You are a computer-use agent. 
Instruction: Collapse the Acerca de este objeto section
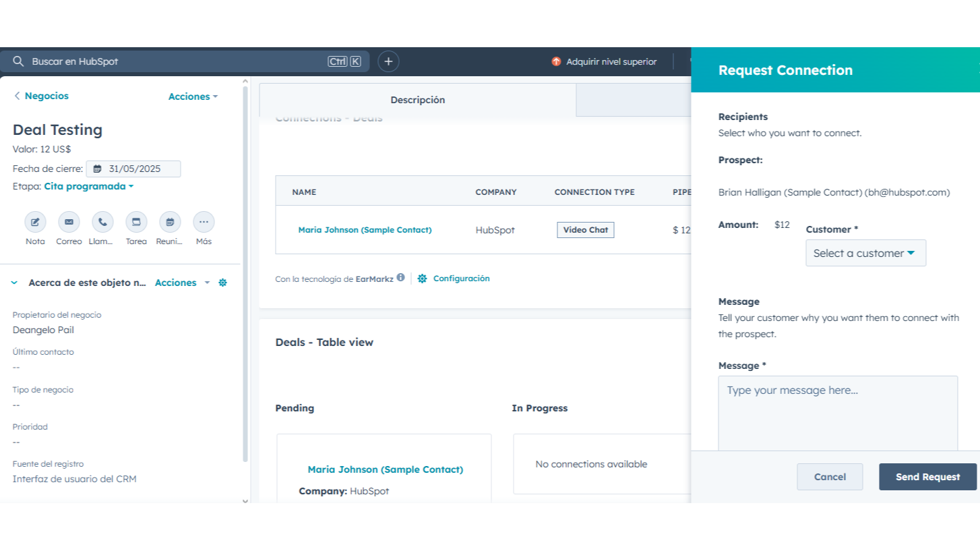coord(14,283)
